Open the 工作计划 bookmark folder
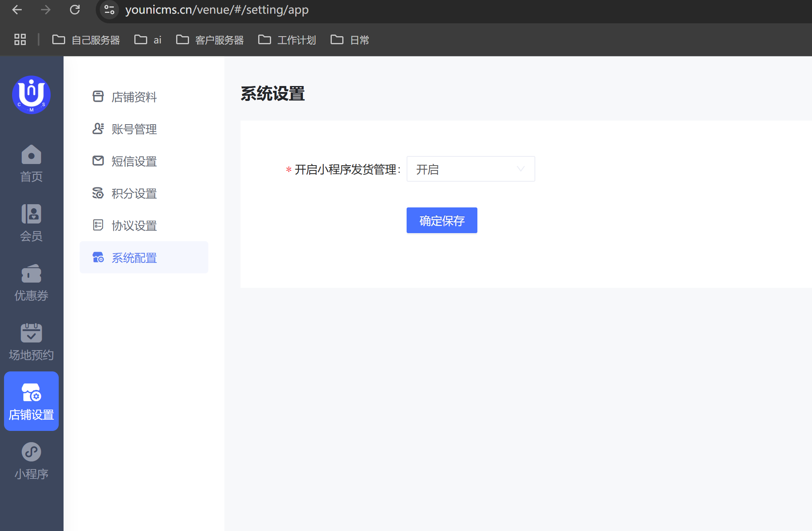 click(x=287, y=40)
